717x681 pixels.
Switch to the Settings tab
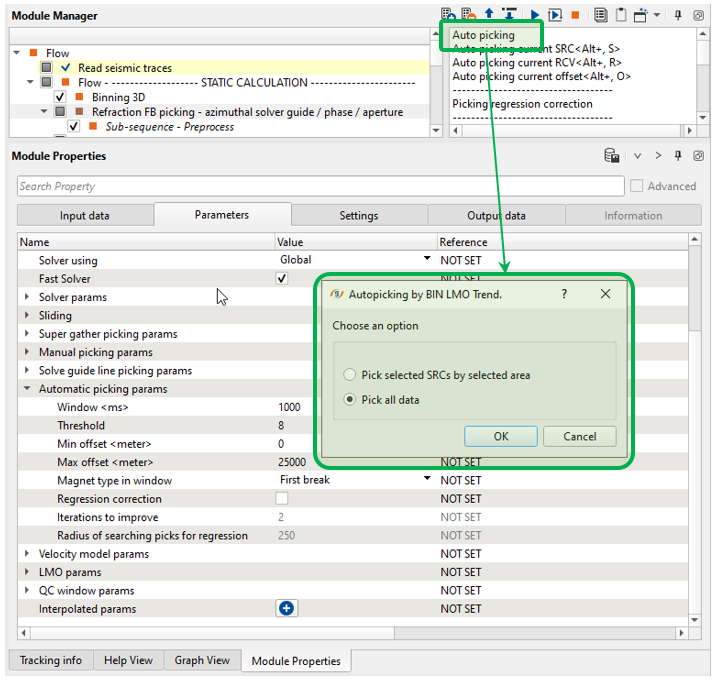click(x=358, y=215)
